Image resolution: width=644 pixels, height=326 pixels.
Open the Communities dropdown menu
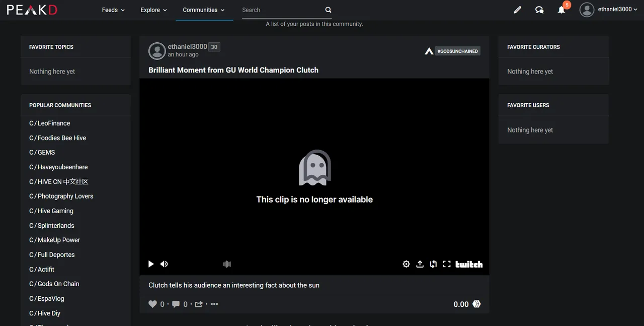click(x=204, y=10)
